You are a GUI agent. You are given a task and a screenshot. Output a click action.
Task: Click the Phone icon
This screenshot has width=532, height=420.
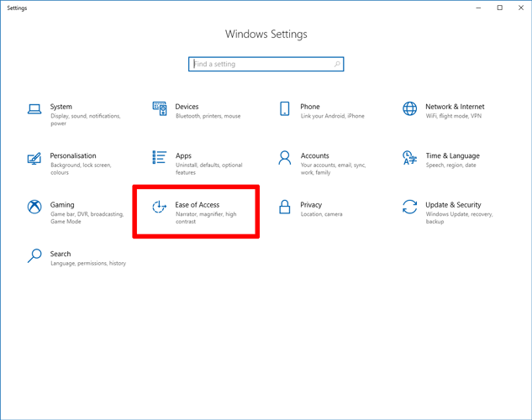coord(285,108)
